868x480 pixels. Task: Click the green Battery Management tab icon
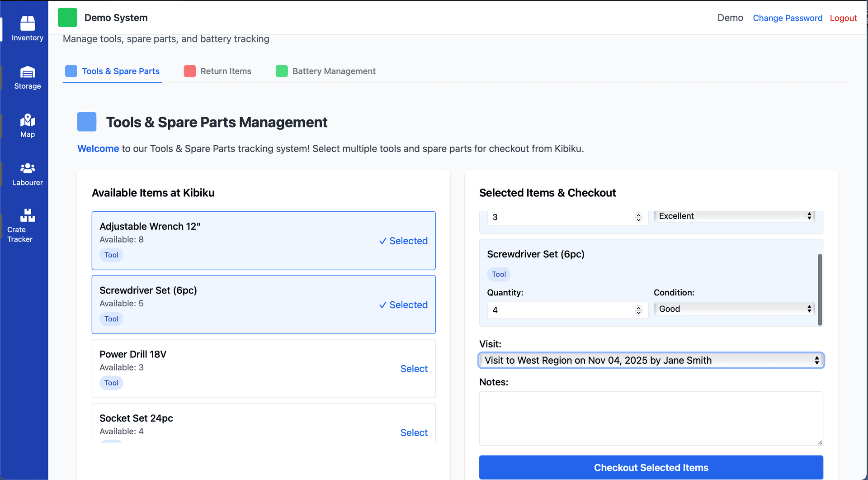pyautogui.click(x=282, y=71)
